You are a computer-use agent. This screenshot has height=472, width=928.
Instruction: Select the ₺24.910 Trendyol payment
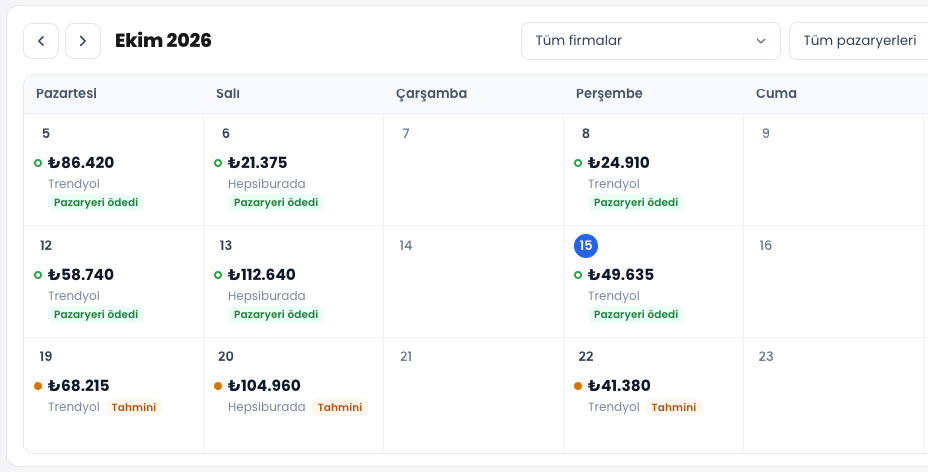click(x=629, y=182)
